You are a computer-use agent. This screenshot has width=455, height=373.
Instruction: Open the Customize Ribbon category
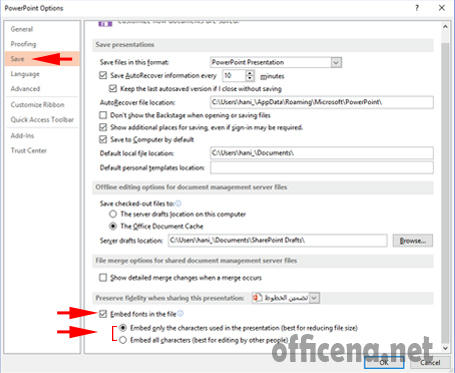pos(37,105)
